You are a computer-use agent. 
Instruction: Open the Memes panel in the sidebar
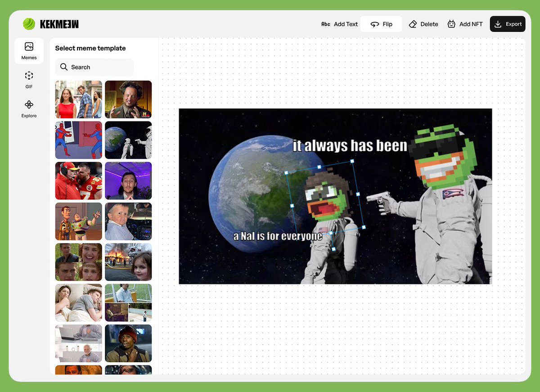coord(29,50)
